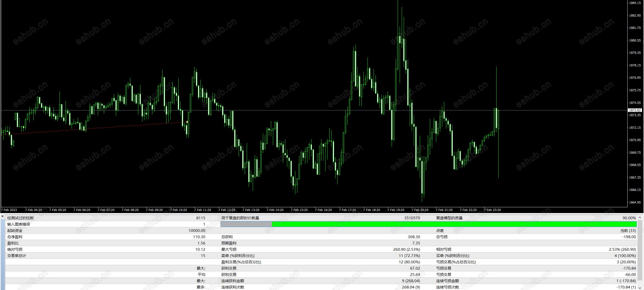This screenshot has height=290, width=644.
Task: Click the 7 Feb 11:20 time axis label
Action: coord(203,210)
